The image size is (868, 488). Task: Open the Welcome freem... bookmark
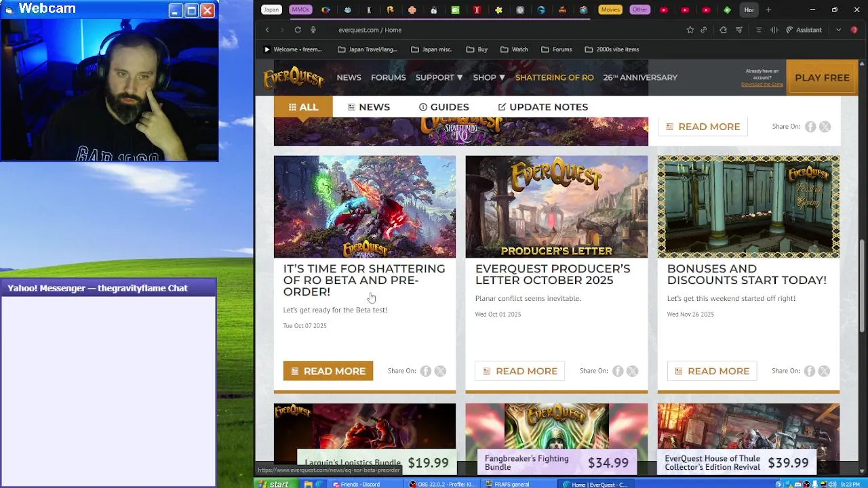tap(292, 49)
